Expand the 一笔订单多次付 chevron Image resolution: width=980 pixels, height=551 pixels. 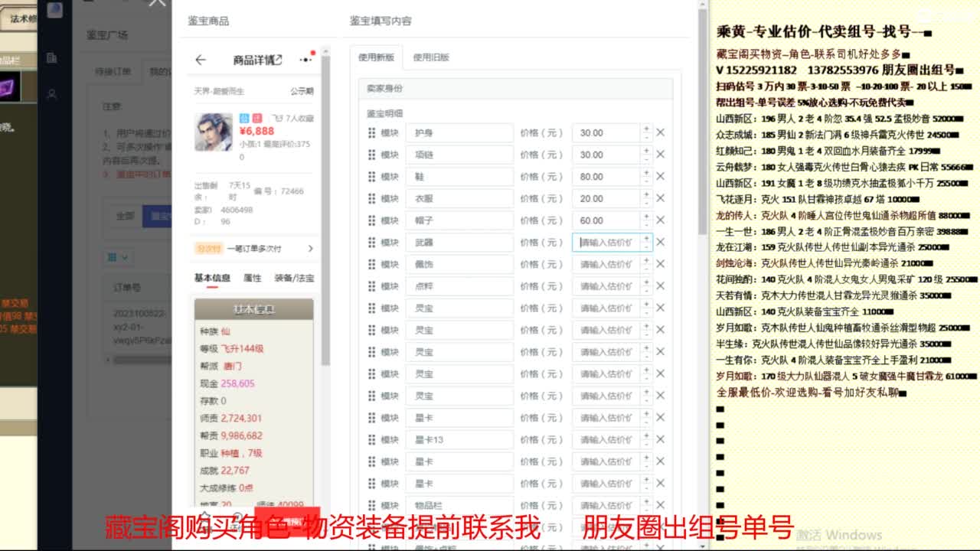click(x=310, y=249)
